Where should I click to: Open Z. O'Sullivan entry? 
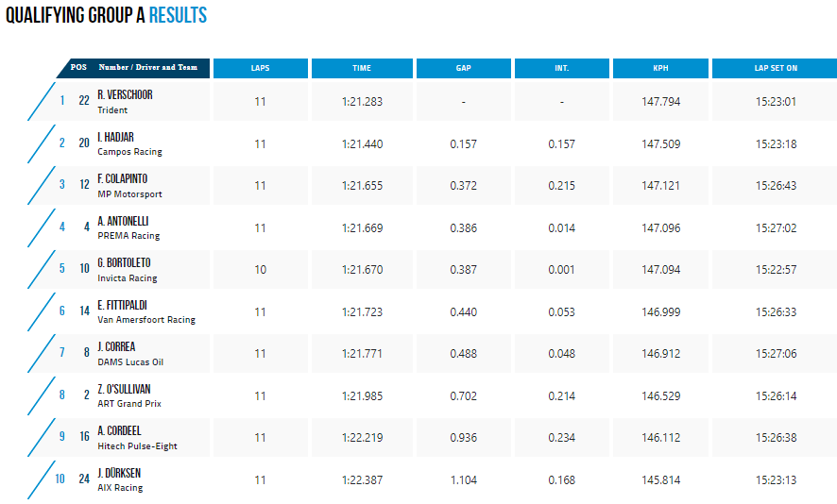(x=124, y=389)
